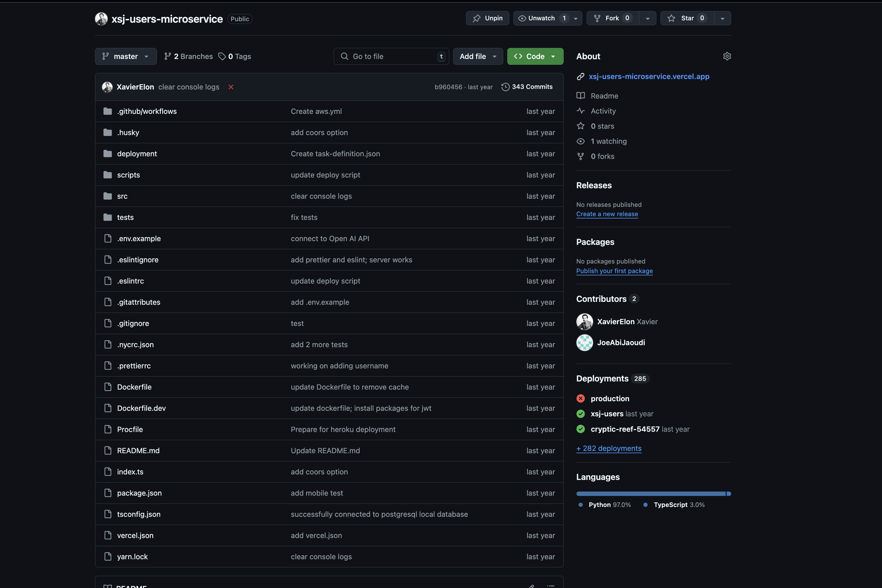Open Procfile file
Screen dimensions: 882x588
click(x=130, y=429)
